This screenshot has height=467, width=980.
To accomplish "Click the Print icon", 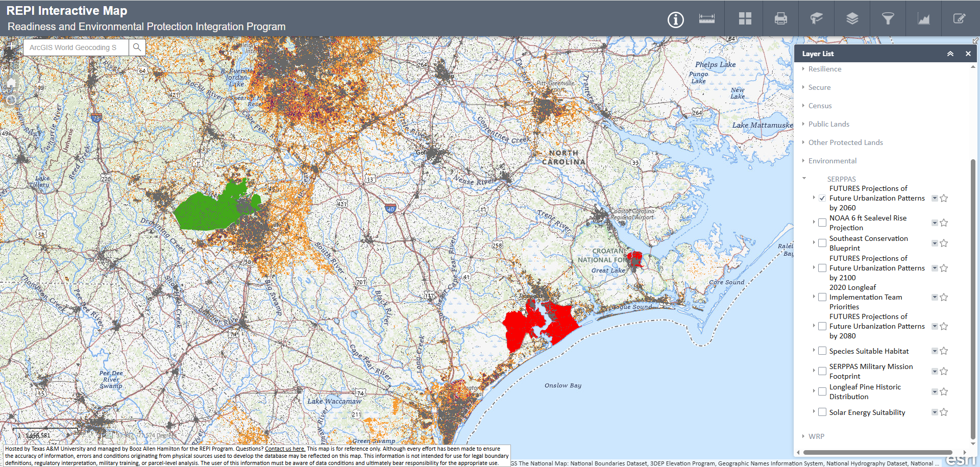I will tap(780, 19).
